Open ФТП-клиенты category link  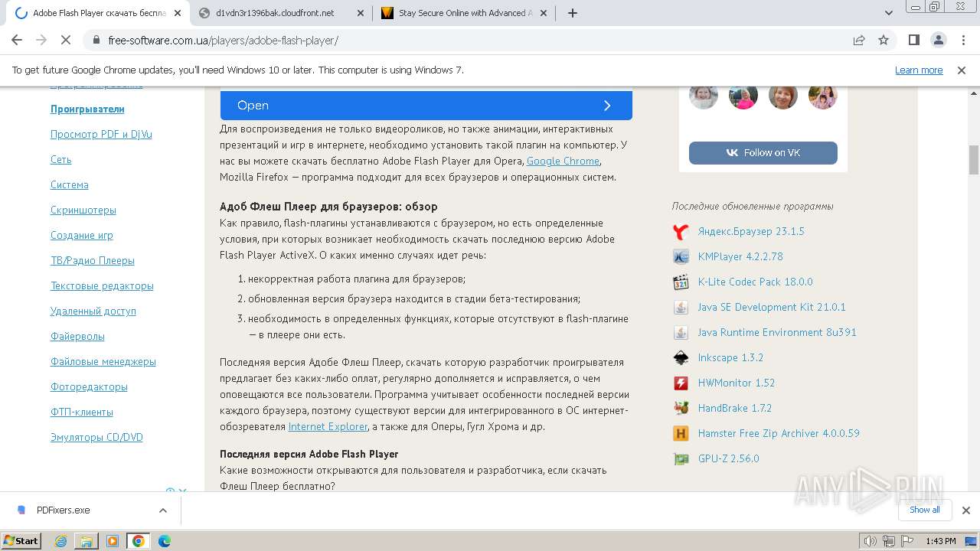click(x=82, y=412)
